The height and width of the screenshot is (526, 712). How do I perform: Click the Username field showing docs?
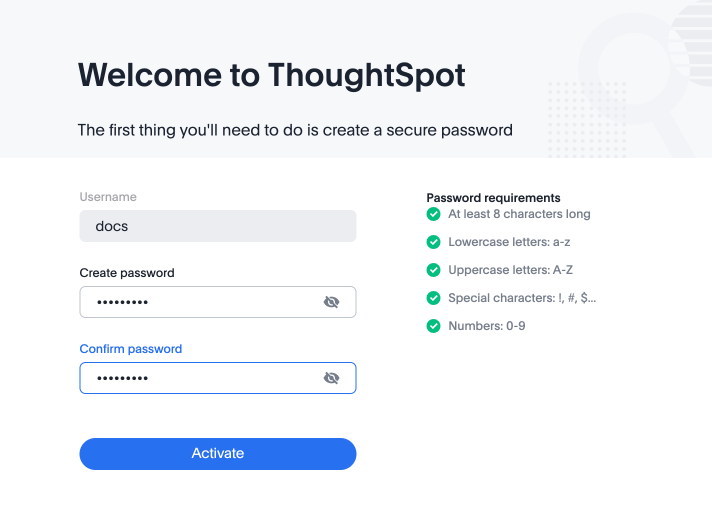[218, 226]
